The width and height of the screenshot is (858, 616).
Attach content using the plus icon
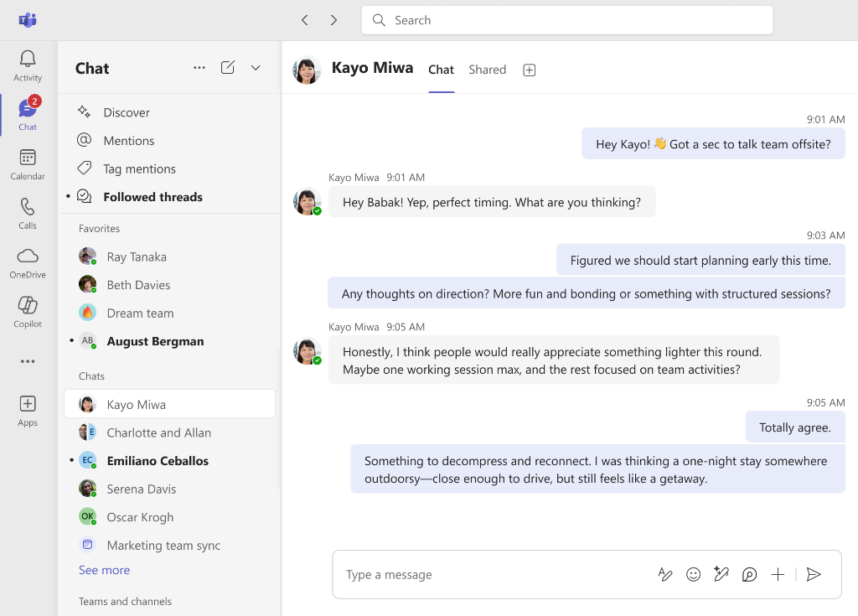pyautogui.click(x=778, y=574)
